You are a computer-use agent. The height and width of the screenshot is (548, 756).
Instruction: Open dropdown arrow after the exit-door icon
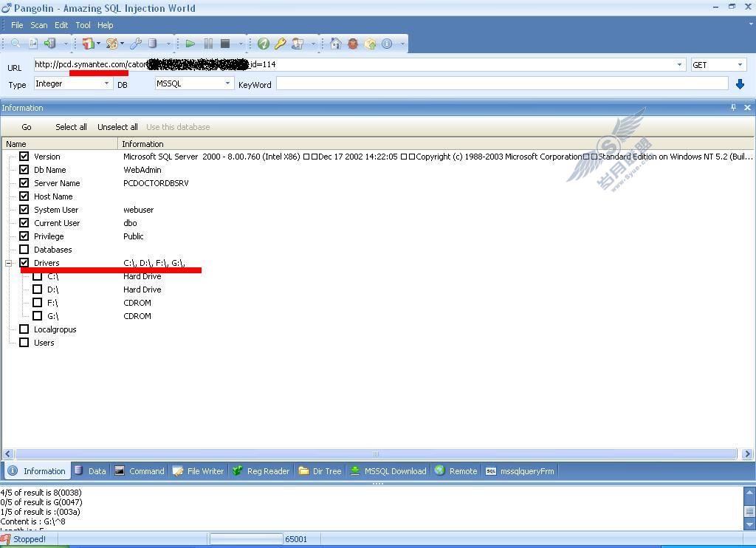point(66,44)
